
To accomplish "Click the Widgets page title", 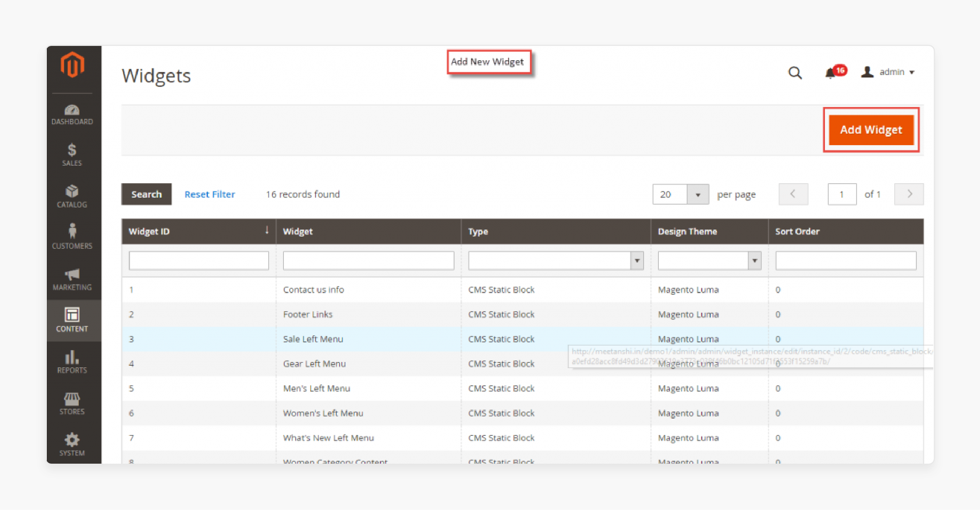I will click(x=156, y=76).
